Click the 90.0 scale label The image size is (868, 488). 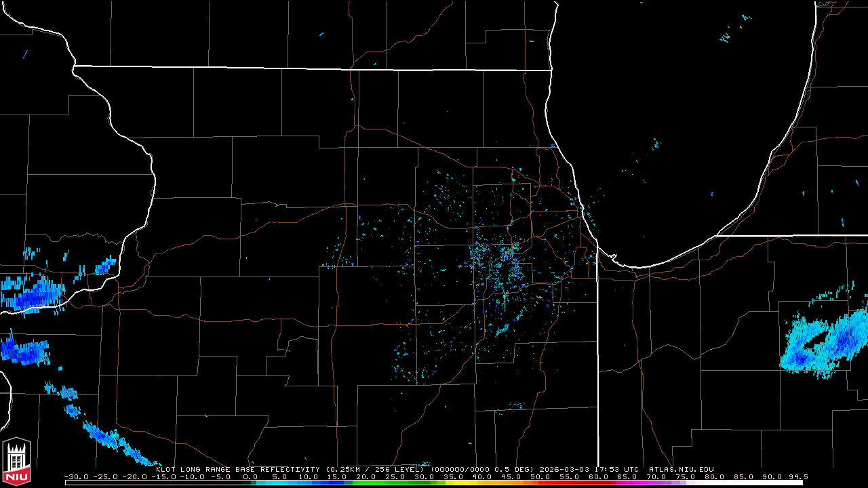(x=774, y=476)
